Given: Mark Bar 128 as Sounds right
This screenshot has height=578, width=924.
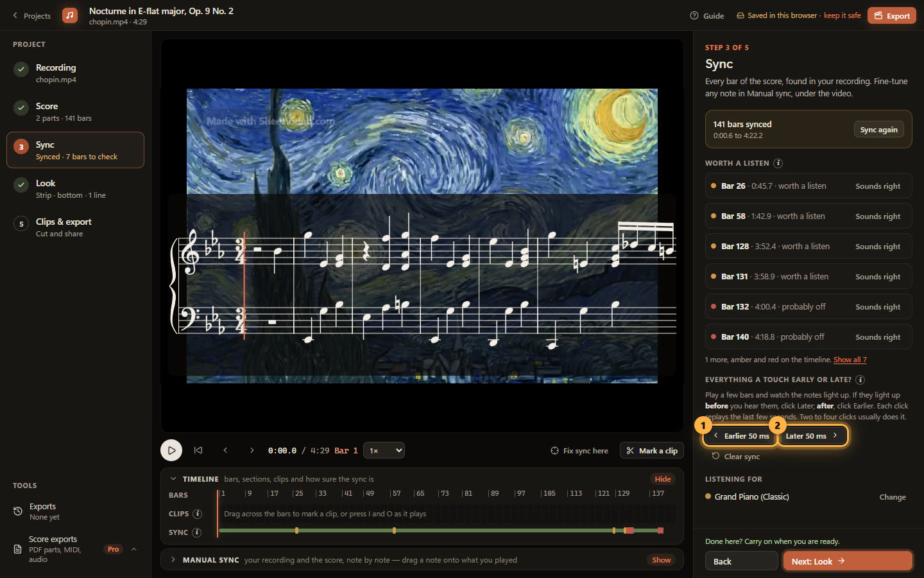Looking at the screenshot, I should (x=877, y=247).
